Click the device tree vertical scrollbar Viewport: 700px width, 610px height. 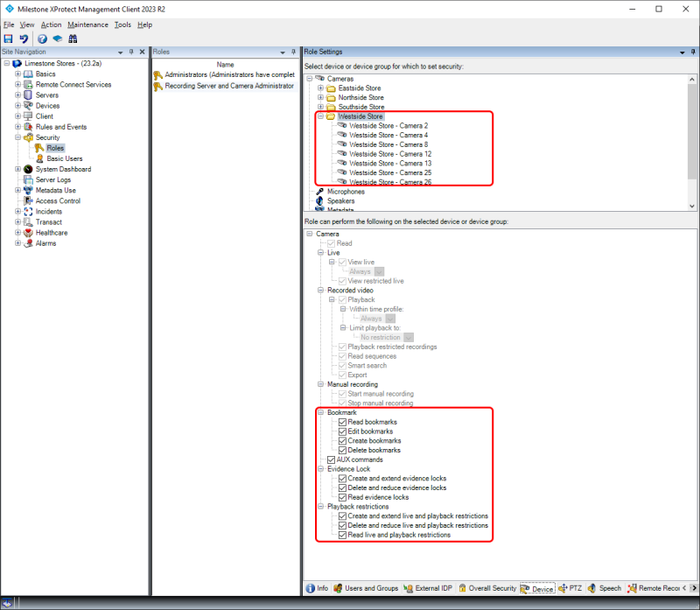pos(692,132)
